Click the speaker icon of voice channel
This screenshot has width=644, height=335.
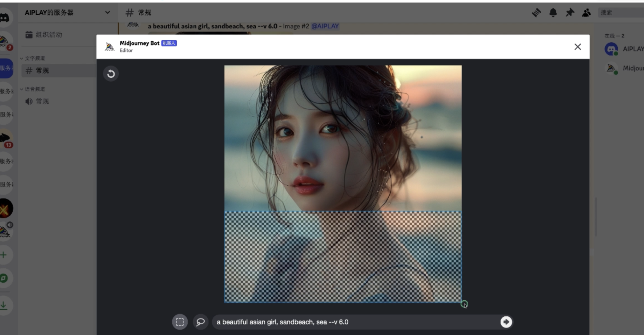coord(29,101)
